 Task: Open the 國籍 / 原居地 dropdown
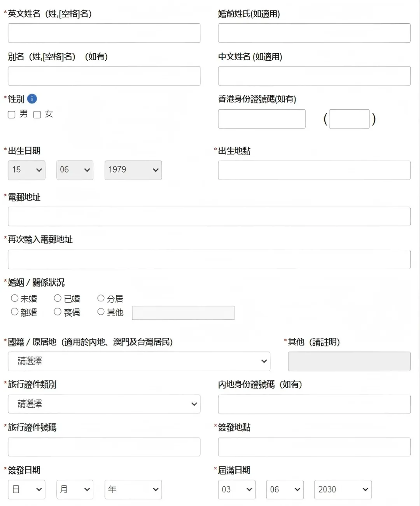(x=138, y=361)
